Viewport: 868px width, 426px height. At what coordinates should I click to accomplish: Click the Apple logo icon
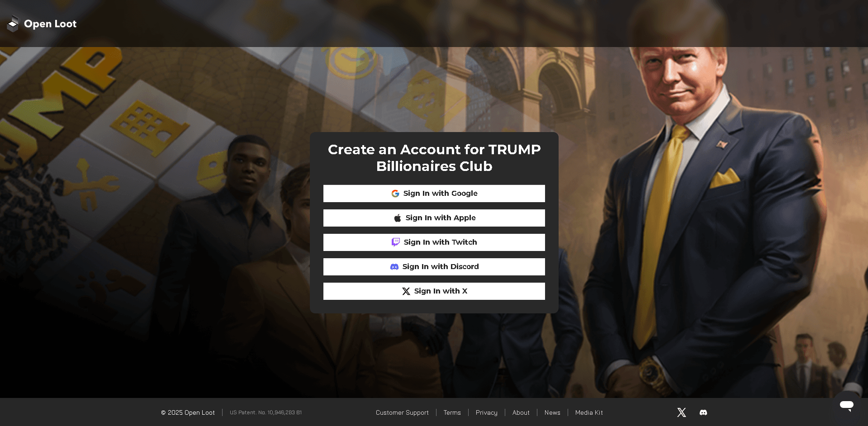(x=398, y=218)
